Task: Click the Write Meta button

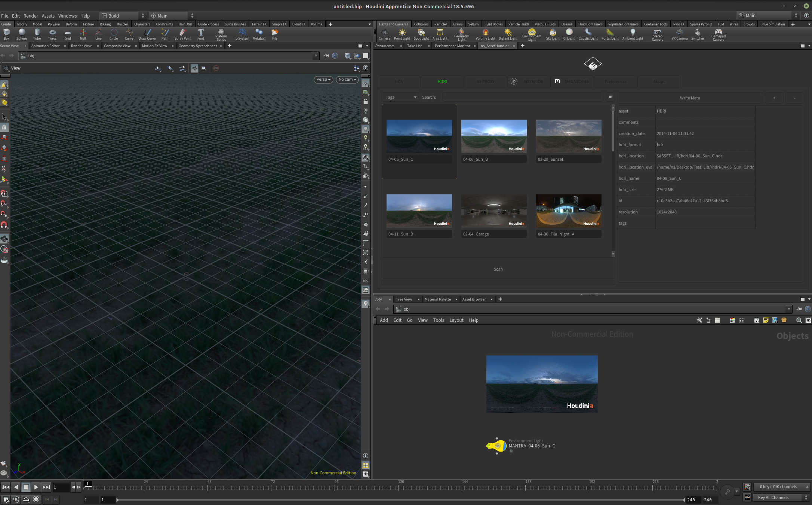Action: click(689, 98)
